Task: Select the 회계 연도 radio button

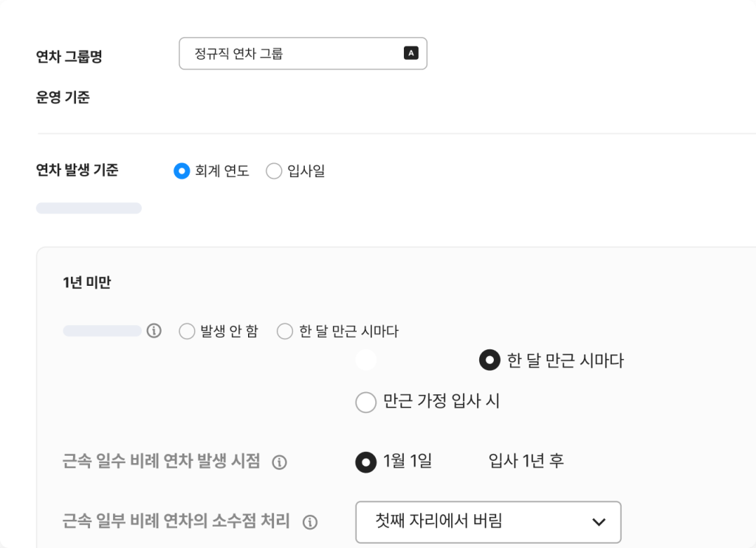Action: [x=182, y=171]
